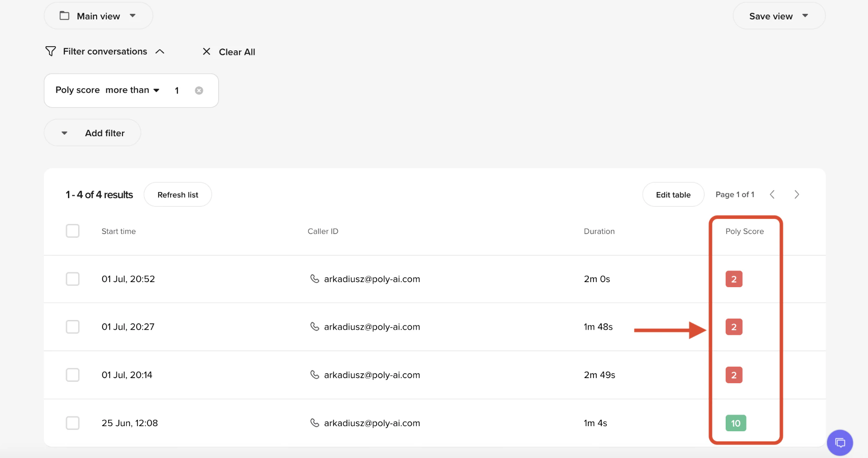This screenshot has width=868, height=458.
Task: Open the Add filter menu
Action: tap(92, 133)
